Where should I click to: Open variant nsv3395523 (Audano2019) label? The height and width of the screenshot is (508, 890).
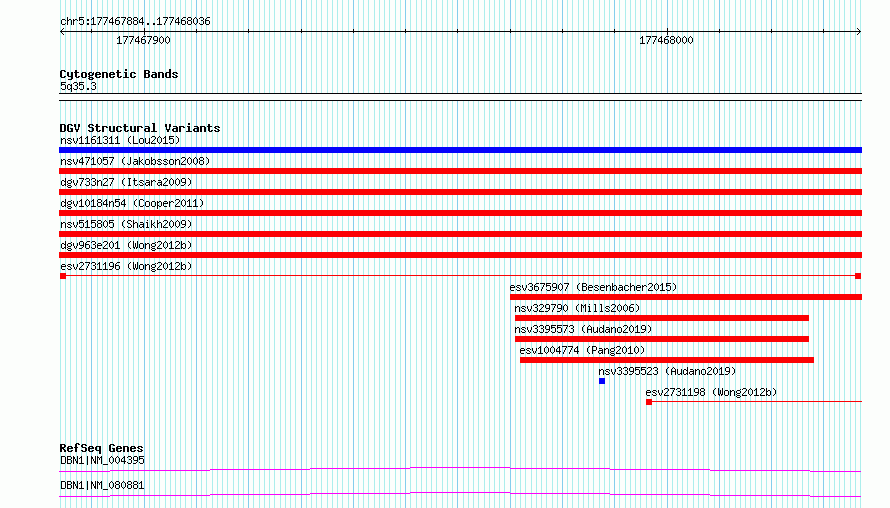[667, 371]
